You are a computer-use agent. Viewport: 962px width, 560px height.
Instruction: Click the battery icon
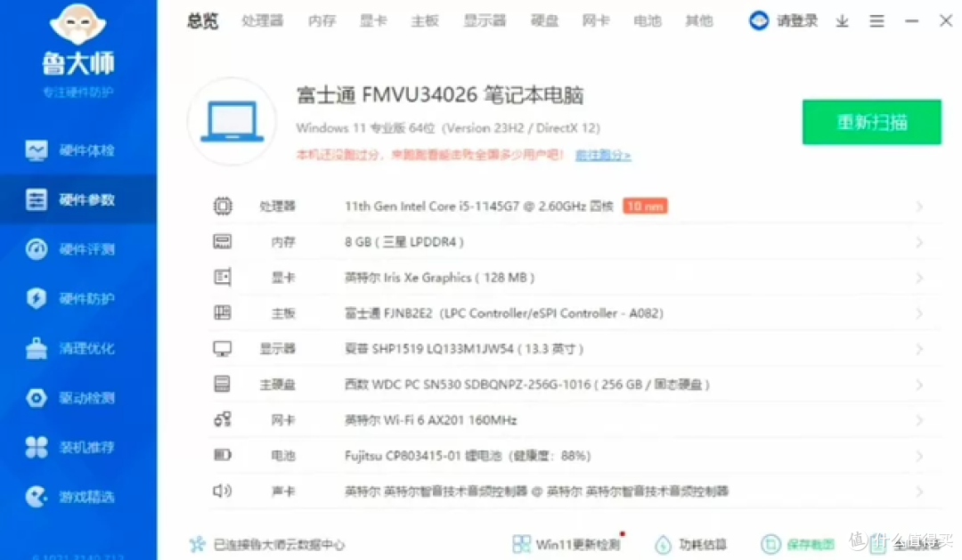coord(222,455)
